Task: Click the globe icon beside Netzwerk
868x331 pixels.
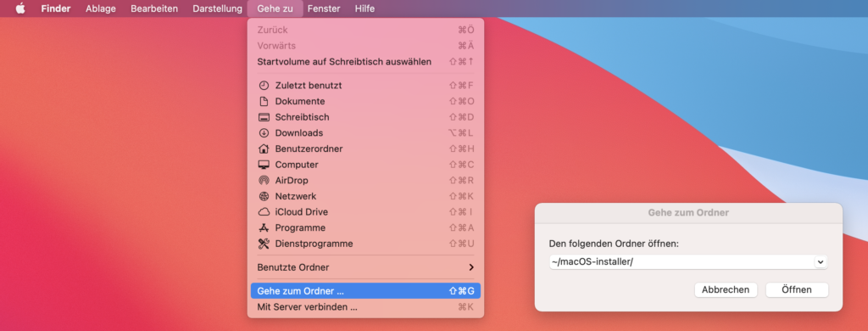Action: (x=264, y=196)
